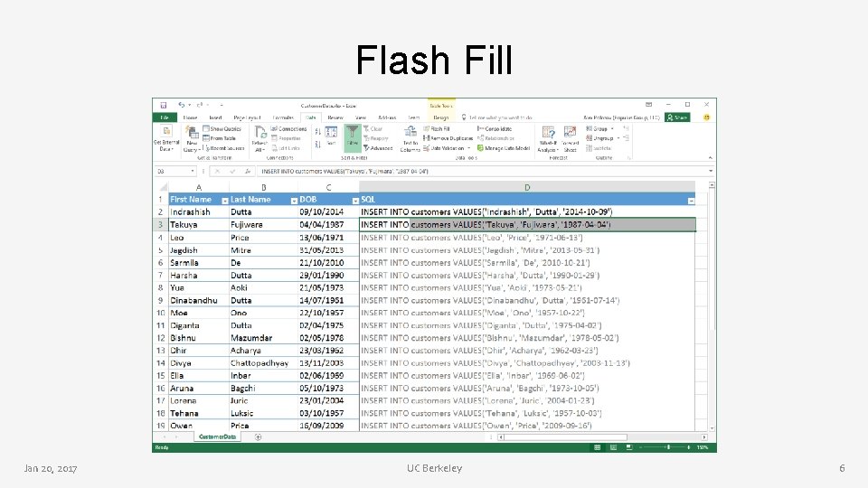Viewport: 868px width, 488px height.
Task: Click the Tell me what you want box
Action: pyautogui.click(x=496, y=117)
